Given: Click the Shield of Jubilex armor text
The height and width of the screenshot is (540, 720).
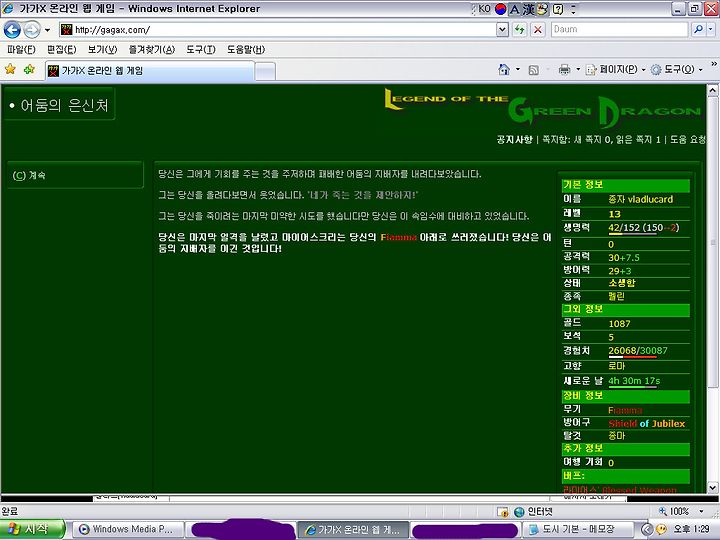Looking at the screenshot, I should coord(647,424).
